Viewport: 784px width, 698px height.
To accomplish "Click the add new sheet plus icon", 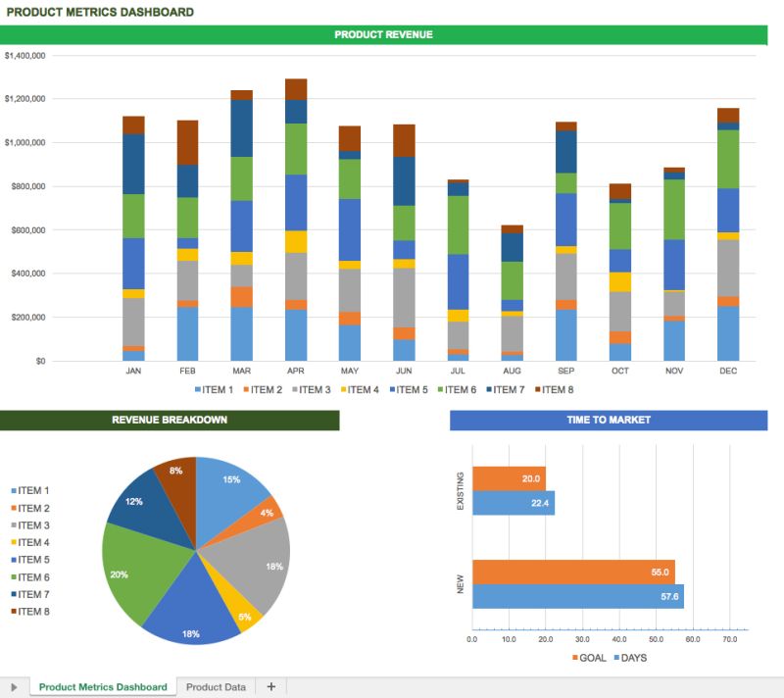I will tap(271, 686).
